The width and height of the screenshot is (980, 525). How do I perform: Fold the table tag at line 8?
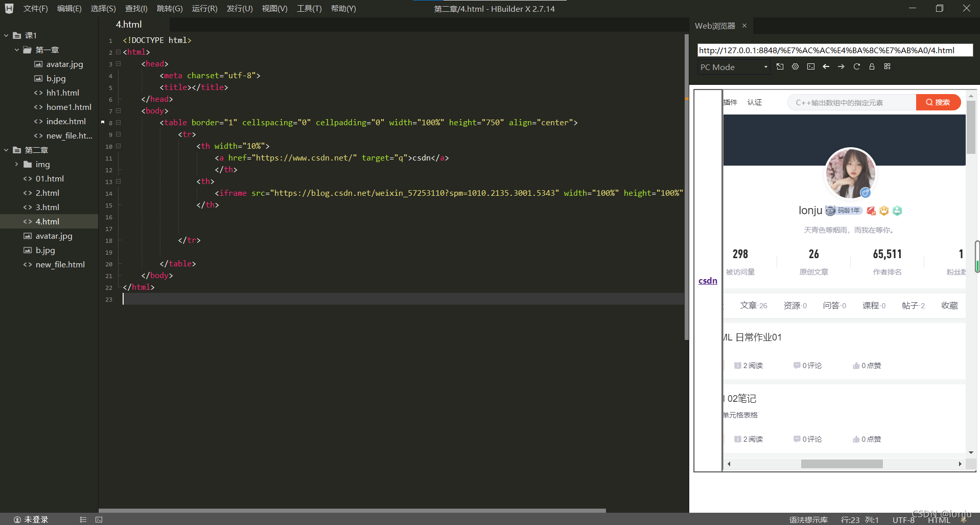click(118, 122)
